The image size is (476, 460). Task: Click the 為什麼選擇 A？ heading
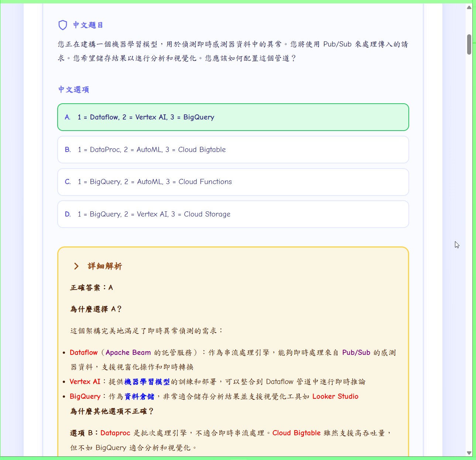point(96,309)
